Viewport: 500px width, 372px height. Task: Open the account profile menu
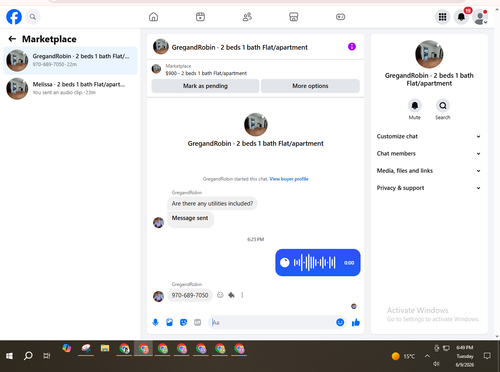click(480, 17)
